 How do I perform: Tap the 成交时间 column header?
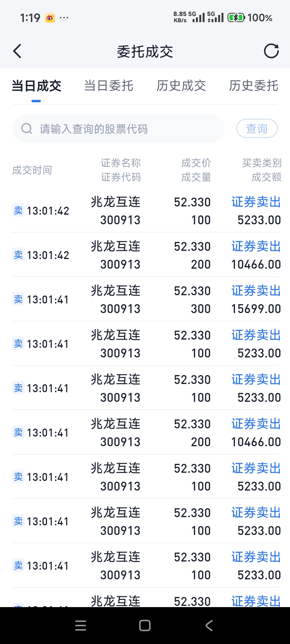coord(32,170)
